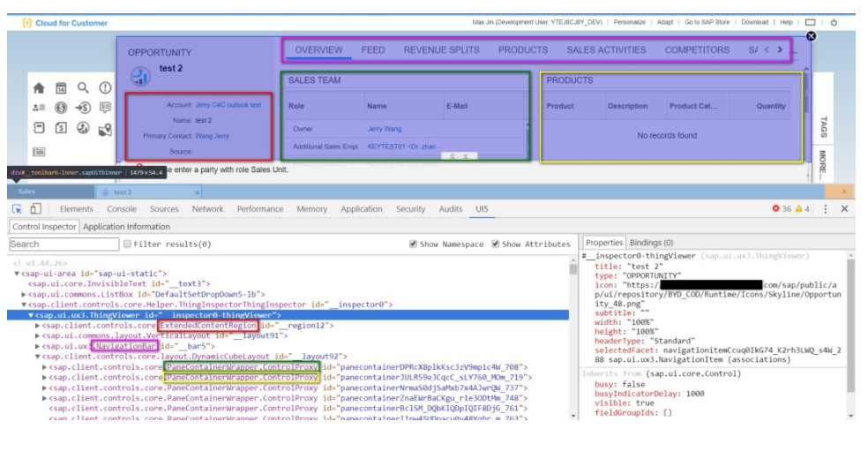Click the red error count icon
868x459 pixels.
pos(775,208)
